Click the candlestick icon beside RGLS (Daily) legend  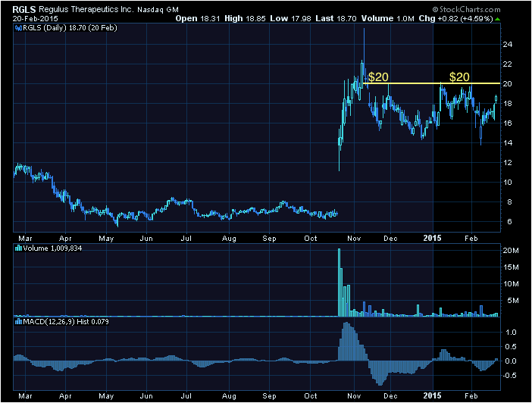pyautogui.click(x=19, y=28)
